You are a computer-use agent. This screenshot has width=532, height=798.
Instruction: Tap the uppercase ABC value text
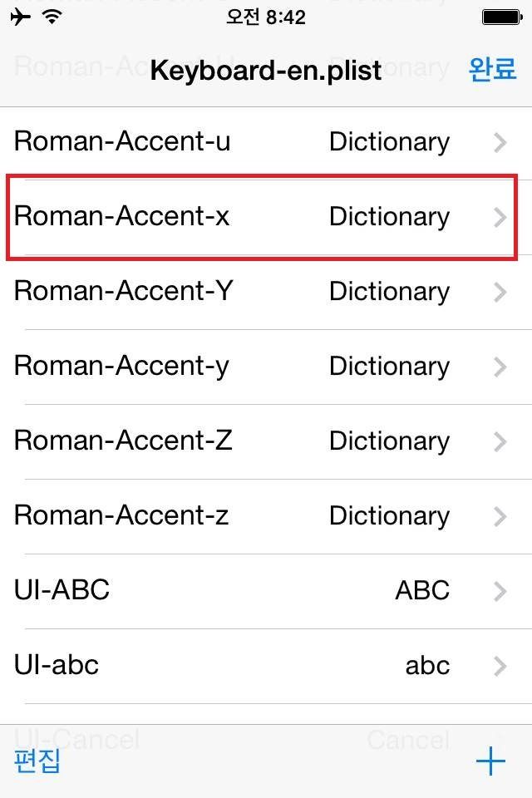coord(422,591)
